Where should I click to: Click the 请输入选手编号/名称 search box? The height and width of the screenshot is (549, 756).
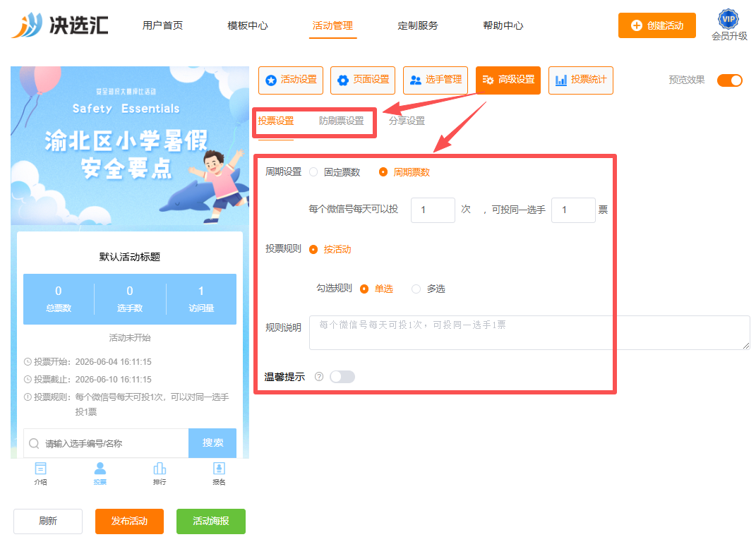point(106,443)
